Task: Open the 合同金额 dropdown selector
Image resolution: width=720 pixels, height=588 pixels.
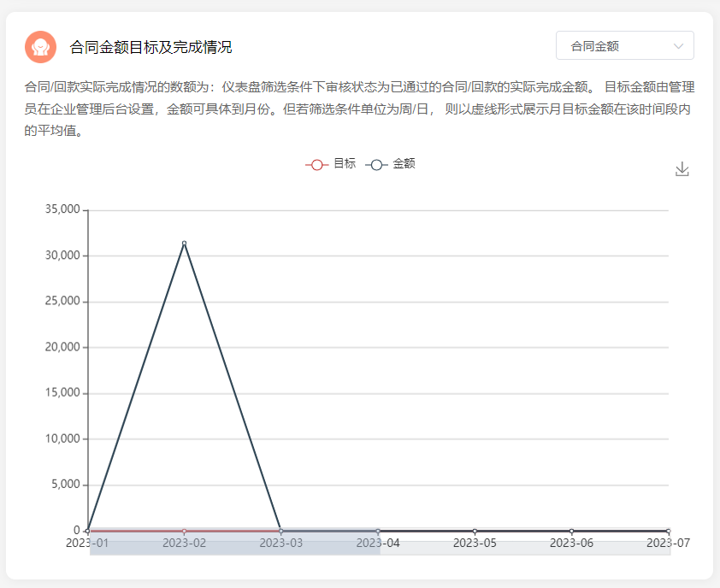Action: coord(624,46)
